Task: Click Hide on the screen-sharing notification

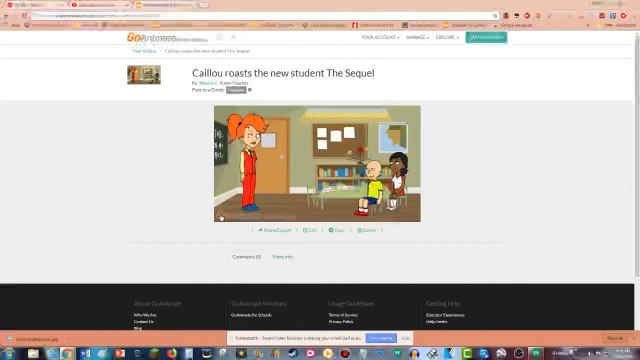Action: [405, 338]
